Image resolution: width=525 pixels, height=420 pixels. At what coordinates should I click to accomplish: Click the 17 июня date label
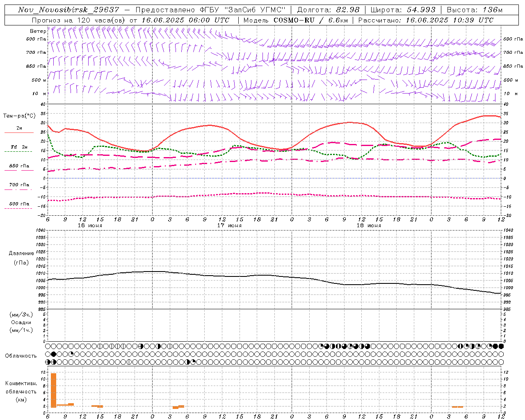coord(229,226)
